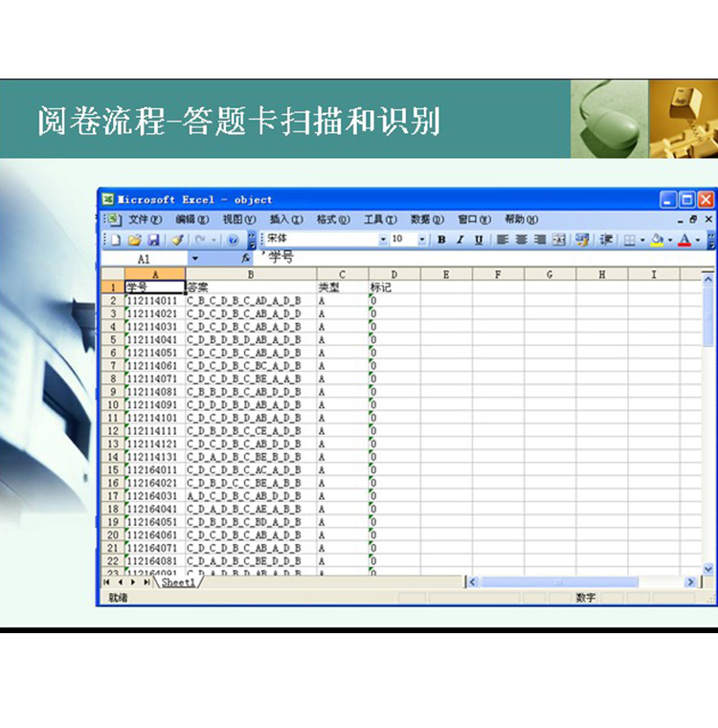Select column B header
718x728 pixels.
tap(251, 274)
